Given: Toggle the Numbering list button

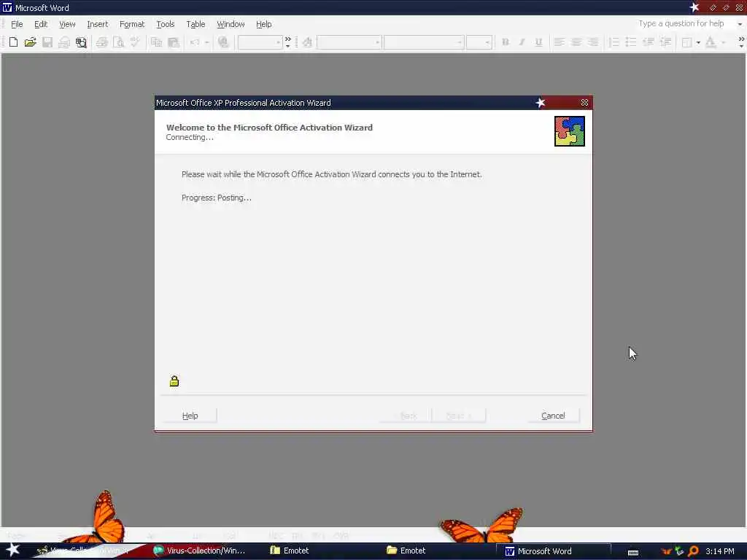Looking at the screenshot, I should pos(614,42).
